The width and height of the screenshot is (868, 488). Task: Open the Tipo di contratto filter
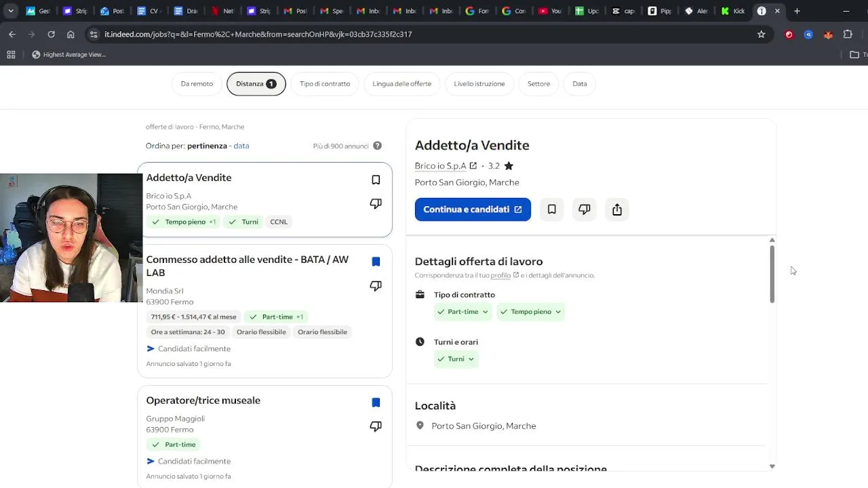point(325,84)
